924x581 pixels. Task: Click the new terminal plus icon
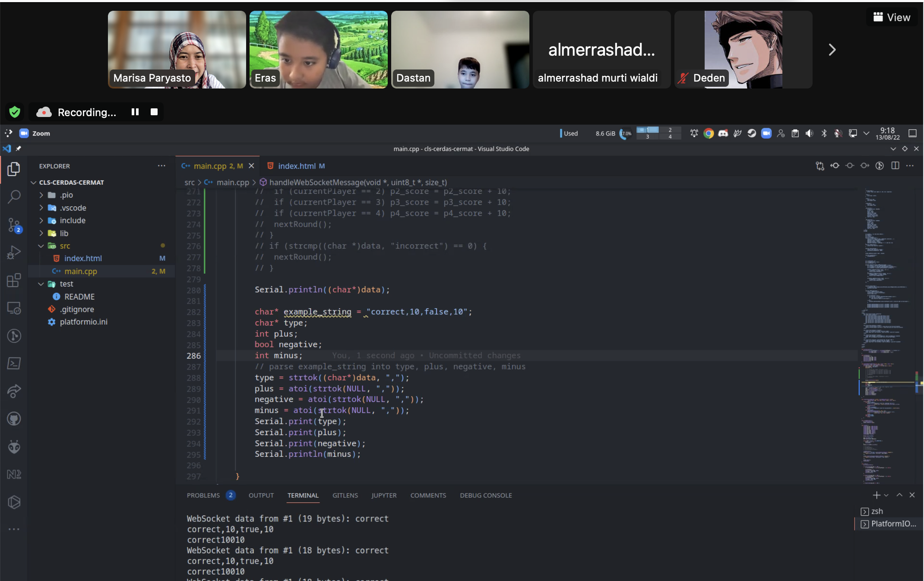[x=876, y=495]
